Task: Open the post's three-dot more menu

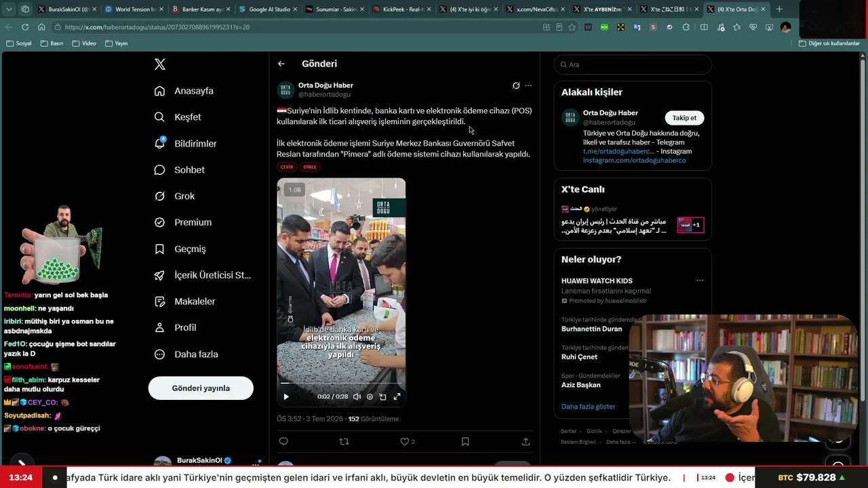Action: (528, 86)
